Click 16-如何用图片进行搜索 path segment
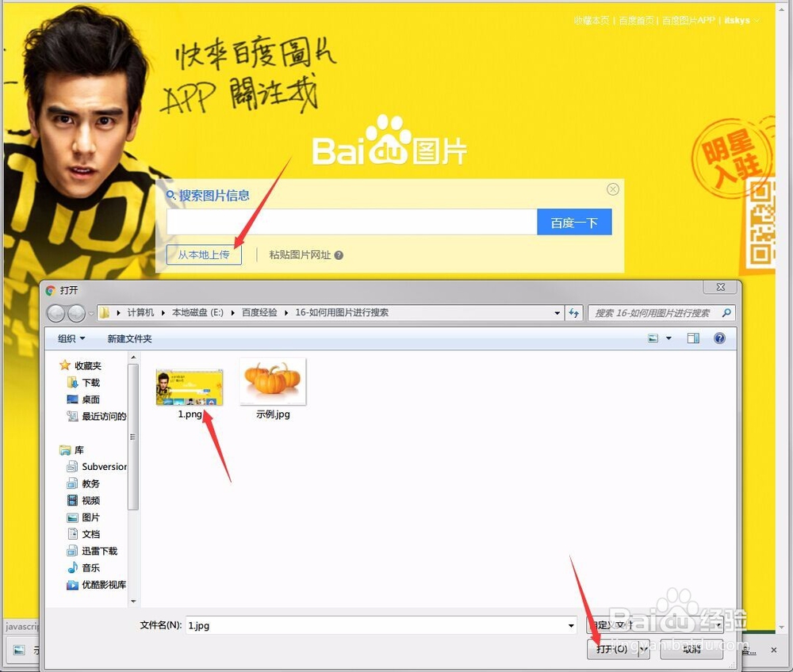This screenshot has height=672, width=793. (x=342, y=312)
